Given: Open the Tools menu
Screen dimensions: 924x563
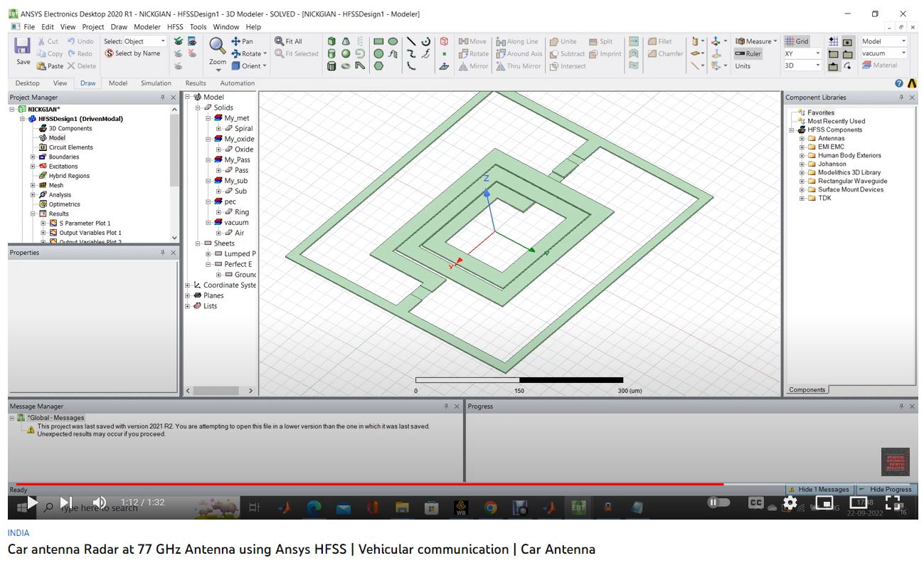Looking at the screenshot, I should (x=198, y=27).
